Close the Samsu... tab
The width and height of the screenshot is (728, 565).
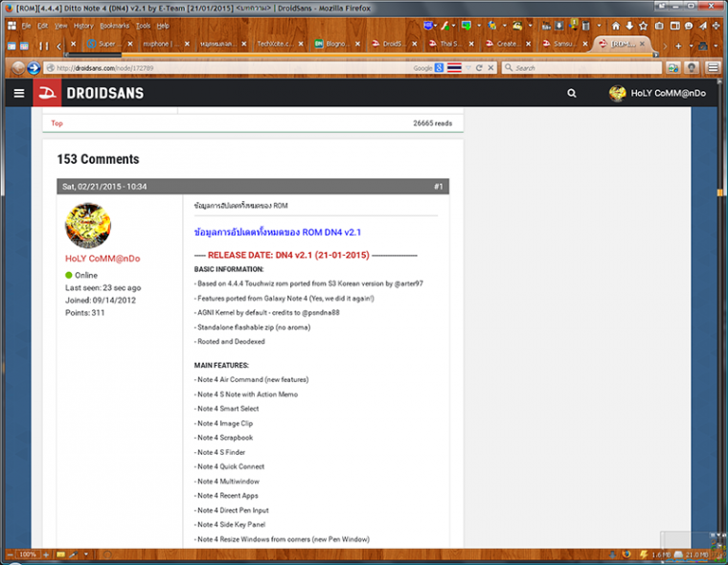pyautogui.click(x=585, y=44)
